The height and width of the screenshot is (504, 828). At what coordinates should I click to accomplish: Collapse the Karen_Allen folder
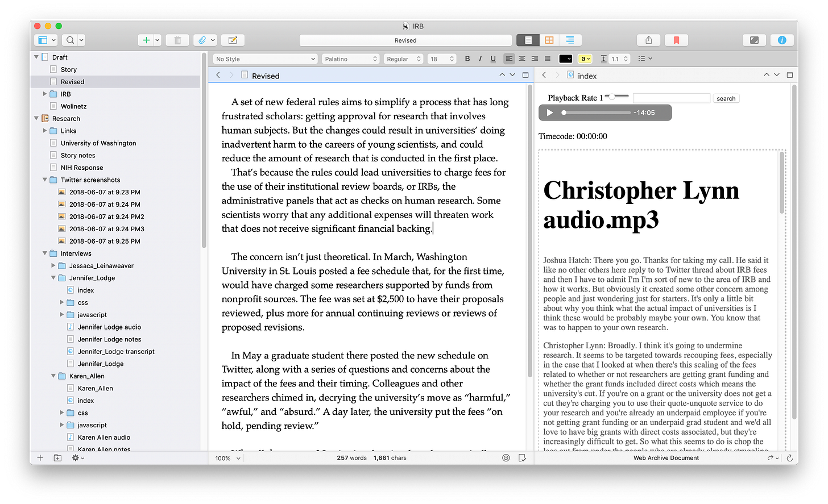click(x=53, y=376)
